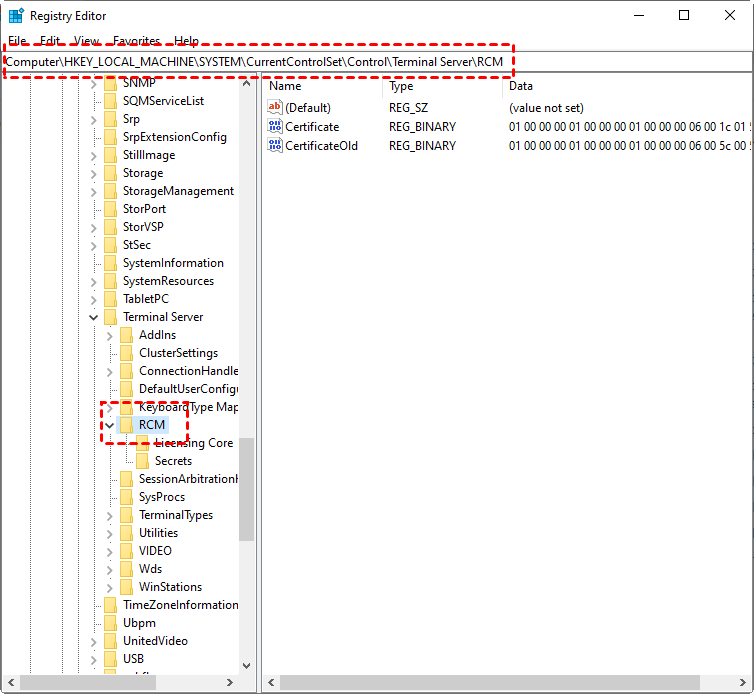
Task: Select the TimeZoneInformation key
Action: tap(181, 605)
